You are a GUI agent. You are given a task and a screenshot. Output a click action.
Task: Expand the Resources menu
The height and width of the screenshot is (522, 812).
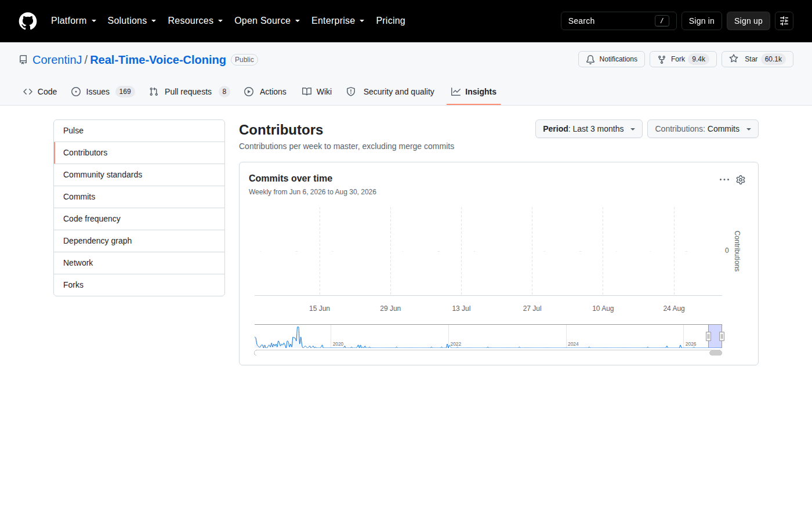coord(195,21)
